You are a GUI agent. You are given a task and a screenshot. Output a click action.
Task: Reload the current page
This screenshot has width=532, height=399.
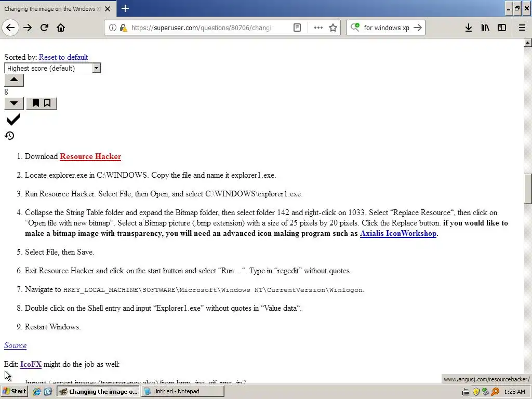(x=44, y=28)
